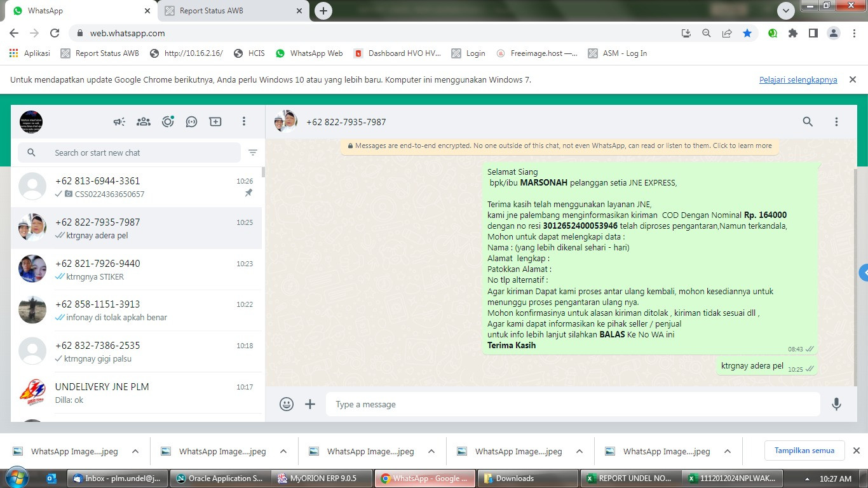Open the Chrome profile avatar

(x=834, y=33)
